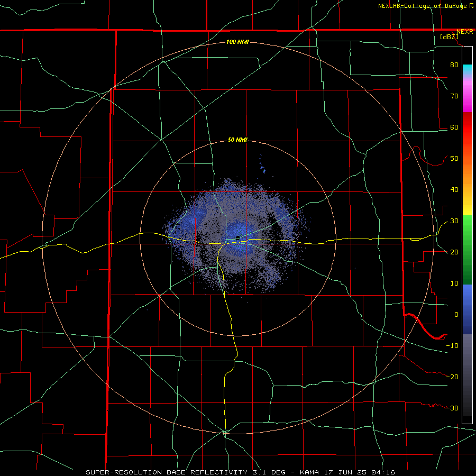This screenshot has height=476, width=476.
Task: Click the "NEXLAB-College of DuPage" credit text
Action: (422, 6)
